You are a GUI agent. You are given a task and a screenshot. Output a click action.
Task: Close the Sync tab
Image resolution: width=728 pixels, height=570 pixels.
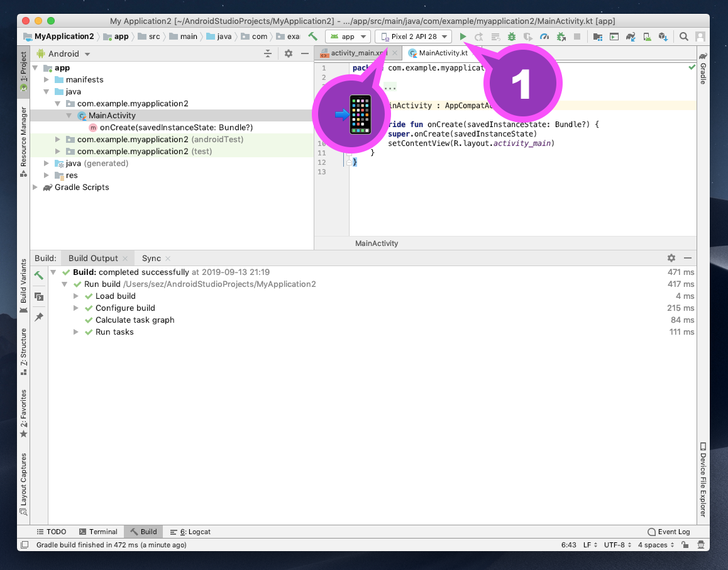coord(168,259)
